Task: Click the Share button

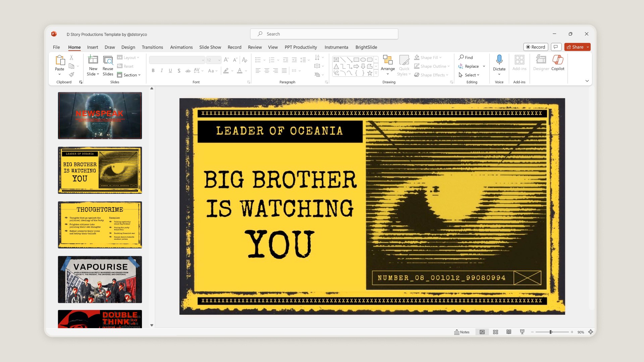Action: [x=575, y=47]
